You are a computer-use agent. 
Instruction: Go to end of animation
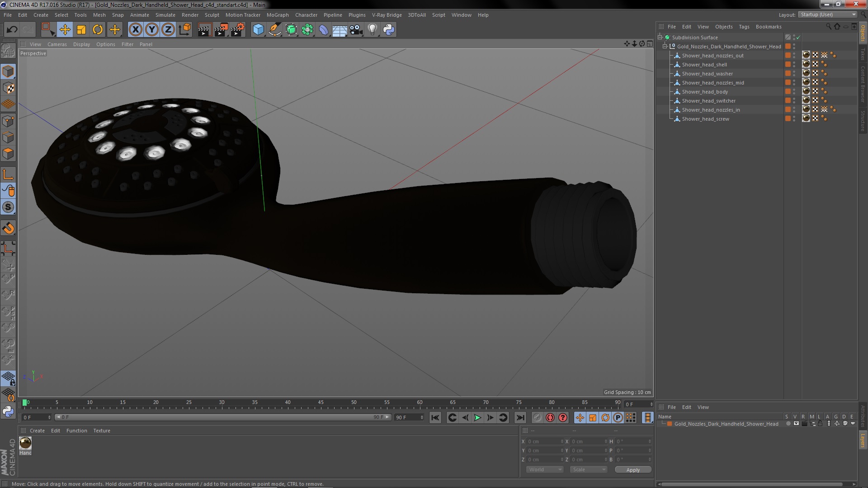tap(520, 418)
